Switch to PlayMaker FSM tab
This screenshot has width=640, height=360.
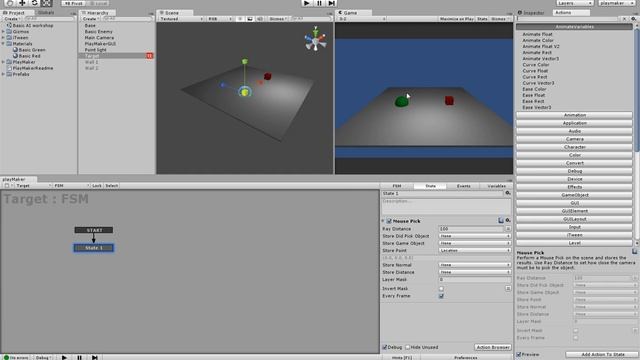click(x=397, y=186)
